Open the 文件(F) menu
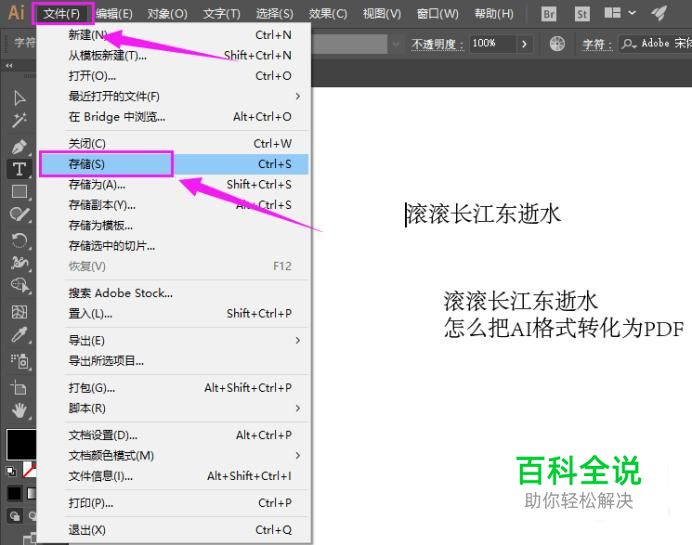 [62, 14]
